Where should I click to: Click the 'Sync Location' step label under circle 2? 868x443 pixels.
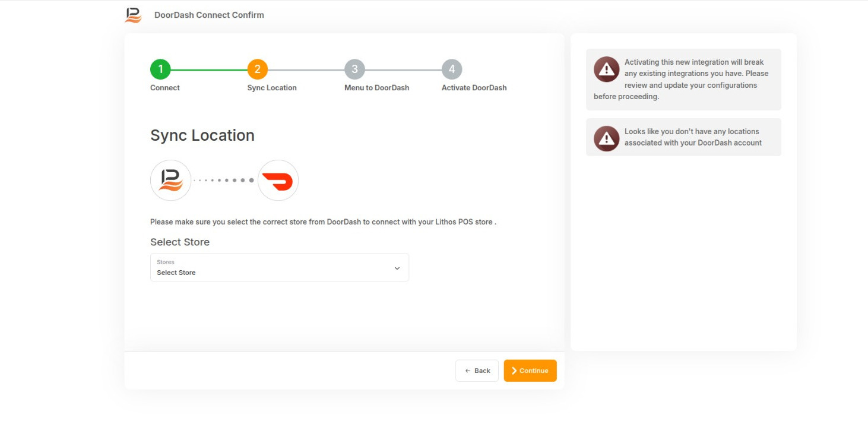point(272,88)
